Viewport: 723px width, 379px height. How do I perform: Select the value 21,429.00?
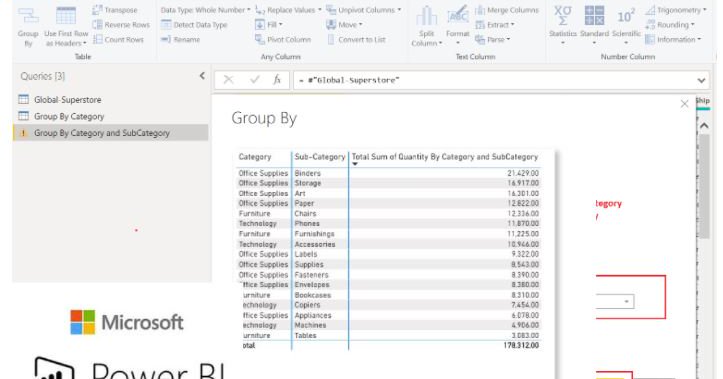[x=523, y=173]
